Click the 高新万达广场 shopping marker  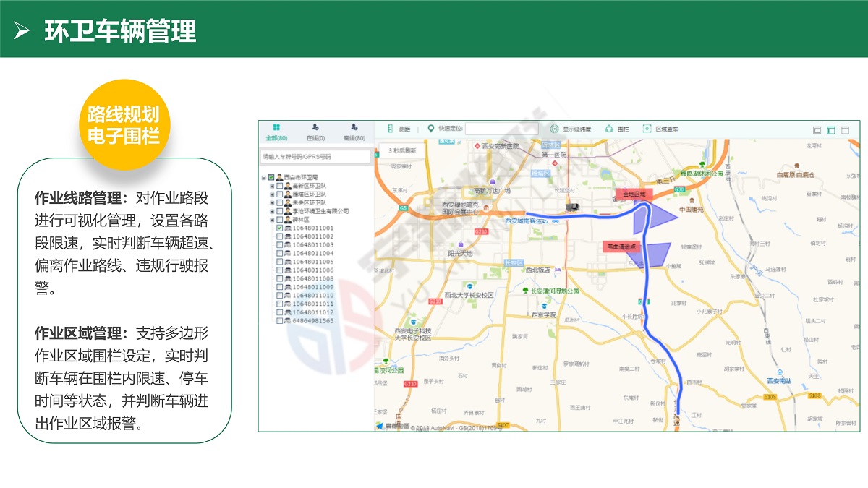493,181
